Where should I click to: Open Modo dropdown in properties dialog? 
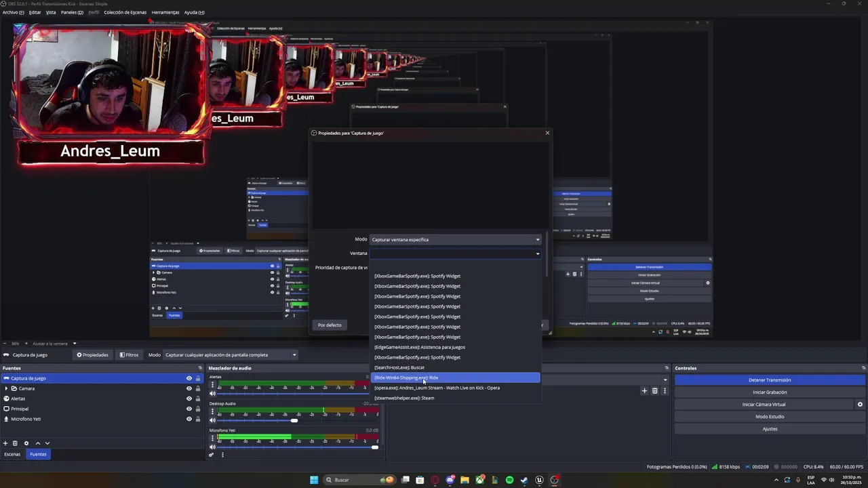[x=455, y=239]
